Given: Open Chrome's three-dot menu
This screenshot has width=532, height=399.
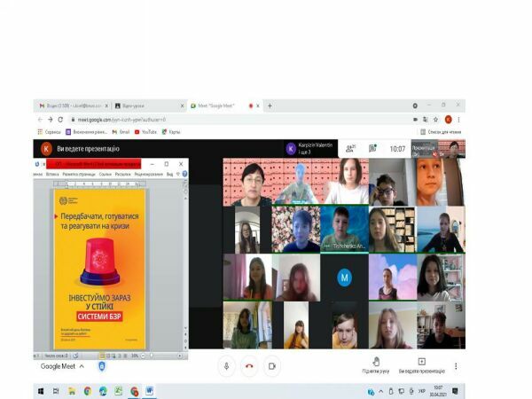Looking at the screenshot, I should (x=458, y=120).
